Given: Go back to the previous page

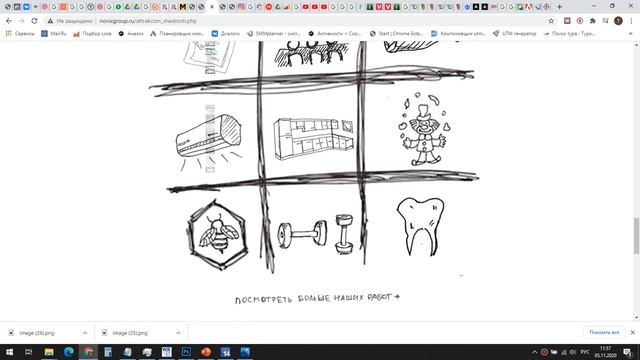Looking at the screenshot, I should tap(9, 21).
